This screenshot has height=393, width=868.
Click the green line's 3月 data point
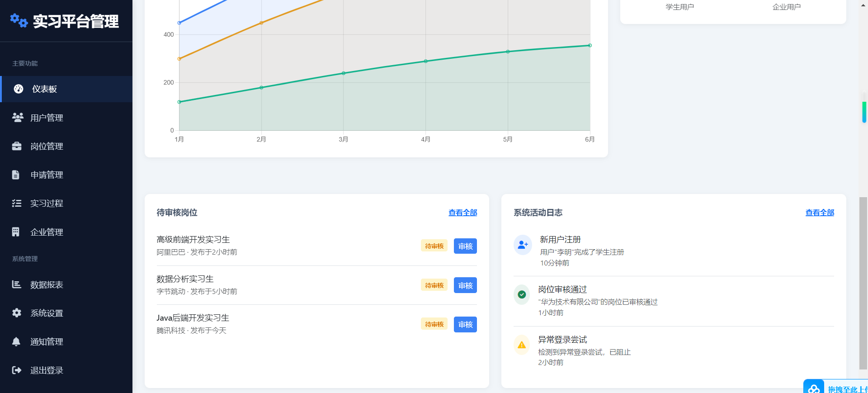(344, 73)
